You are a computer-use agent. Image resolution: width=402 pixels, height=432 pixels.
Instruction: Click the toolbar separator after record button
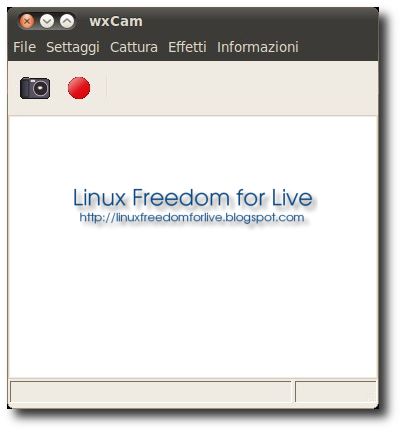[x=106, y=88]
